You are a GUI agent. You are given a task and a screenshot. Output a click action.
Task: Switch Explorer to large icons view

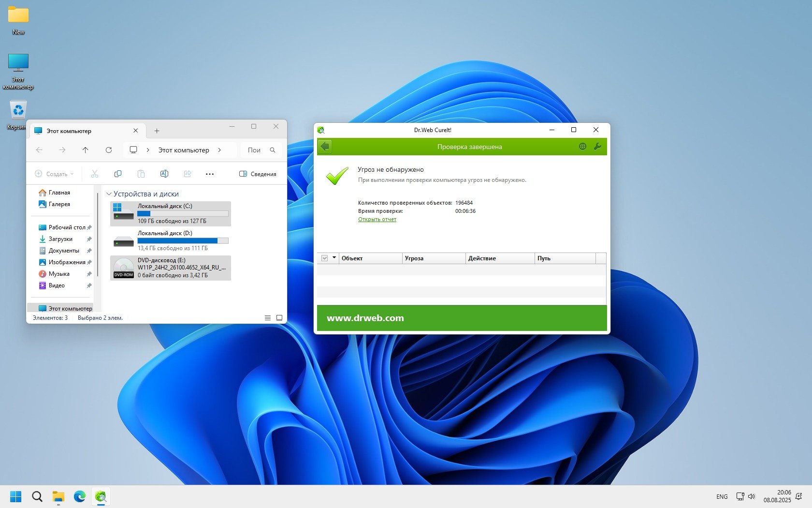click(x=279, y=318)
